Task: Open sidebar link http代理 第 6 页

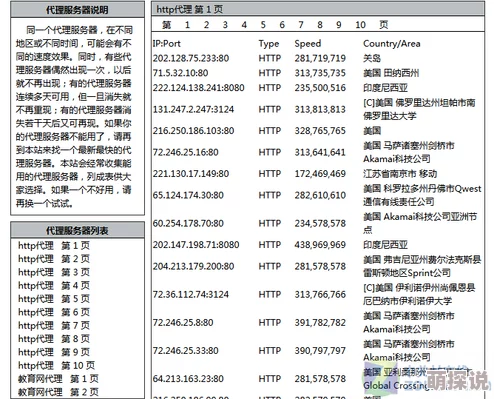Action: point(54,312)
